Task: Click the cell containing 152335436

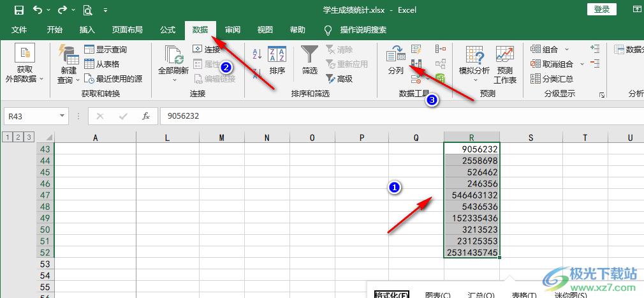Action: (x=471, y=218)
